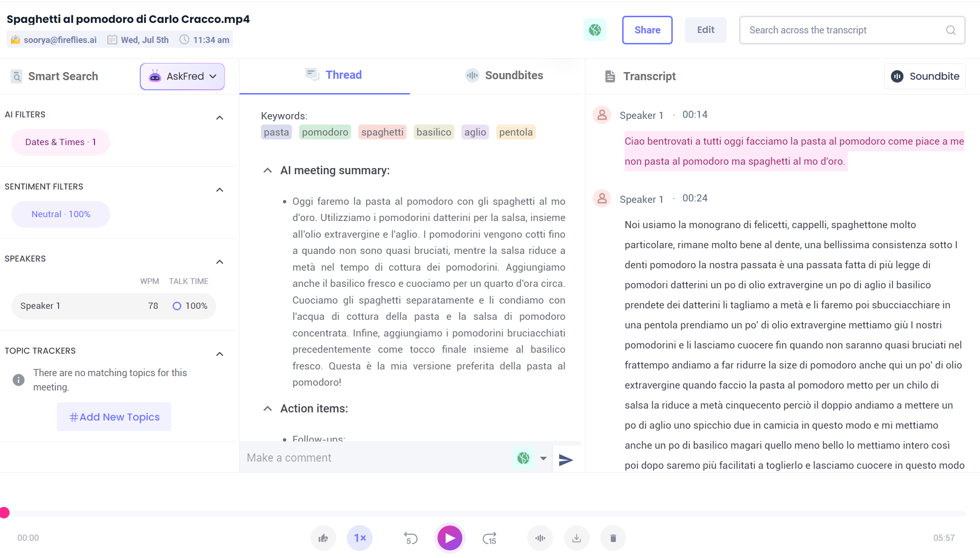Switch to the Soundbites tab
The width and height of the screenshot is (980, 558).
504,75
